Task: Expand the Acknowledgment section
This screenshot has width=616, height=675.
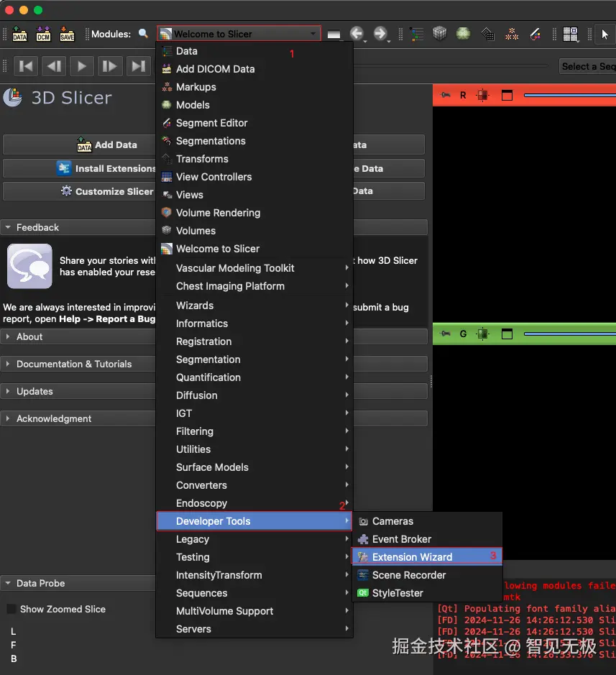Action: (54, 418)
